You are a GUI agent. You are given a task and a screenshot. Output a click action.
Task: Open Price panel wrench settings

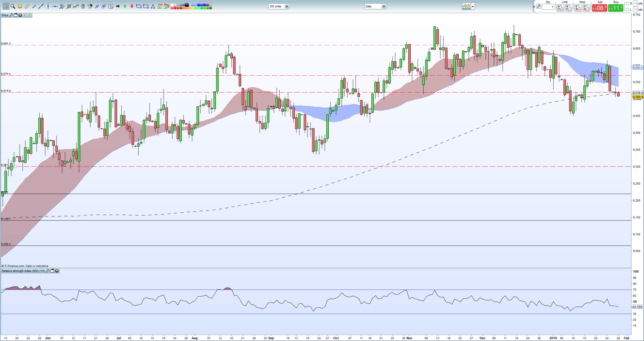[x=11, y=15]
